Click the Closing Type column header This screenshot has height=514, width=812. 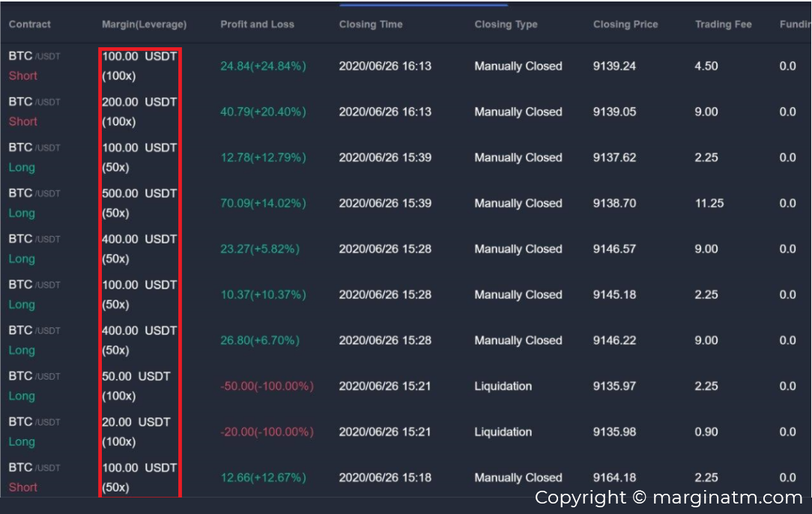tap(506, 25)
